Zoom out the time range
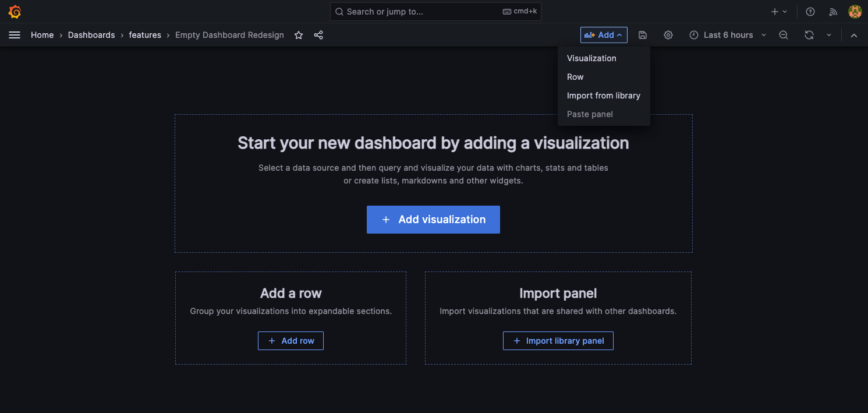868x413 pixels. pos(783,35)
